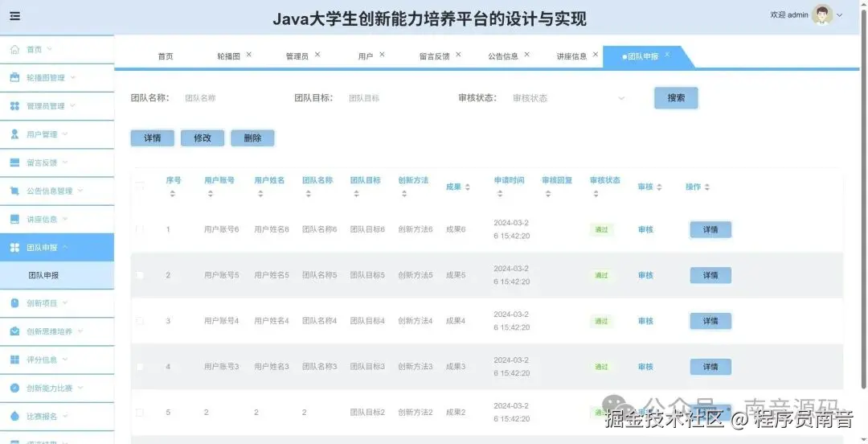This screenshot has width=868, height=444.
Task: Toggle the select-all checkbox in table header
Action: [x=140, y=187]
